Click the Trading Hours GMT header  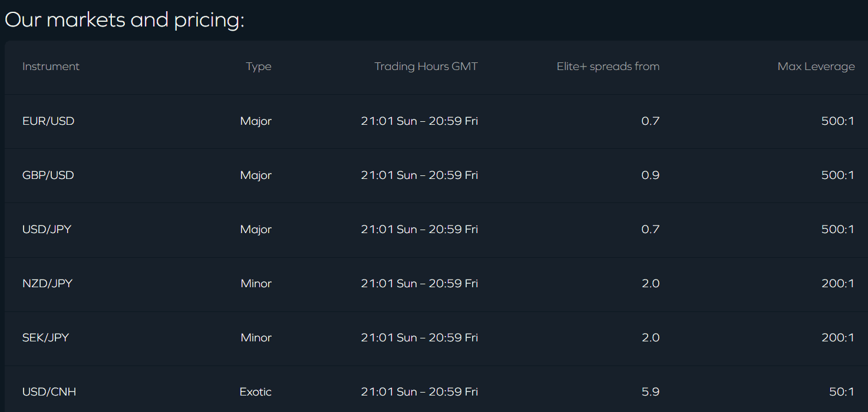426,67
